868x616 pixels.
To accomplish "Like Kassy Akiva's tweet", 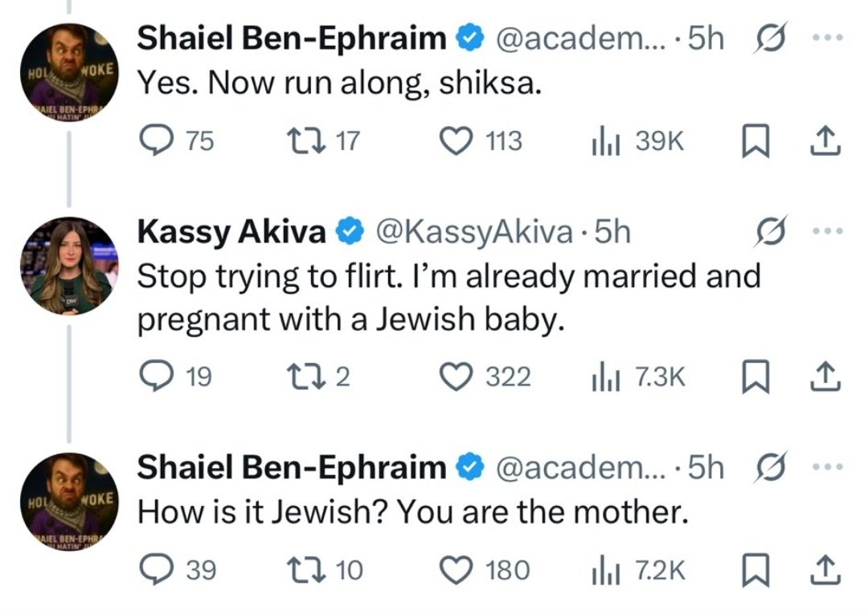I will 457,377.
